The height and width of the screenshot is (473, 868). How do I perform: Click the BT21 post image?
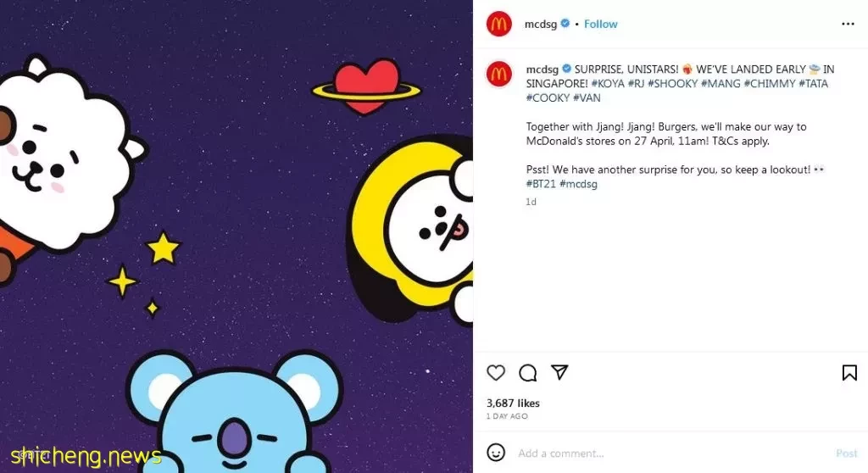pyautogui.click(x=236, y=236)
